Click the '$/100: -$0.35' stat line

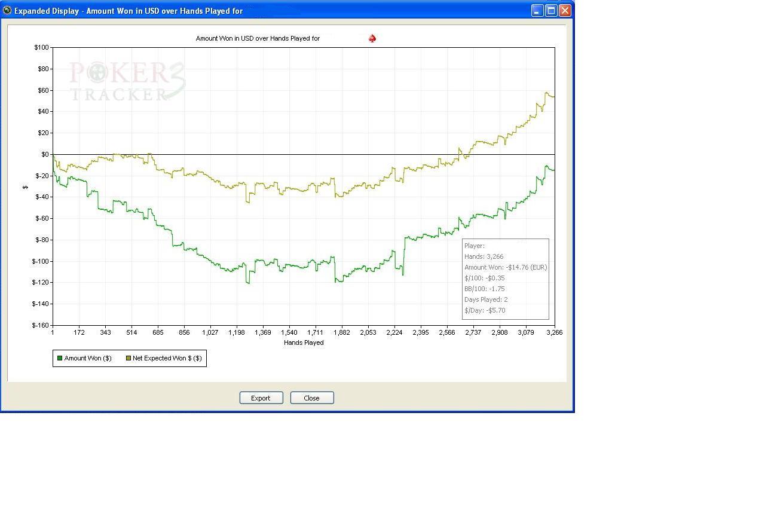pyautogui.click(x=485, y=278)
